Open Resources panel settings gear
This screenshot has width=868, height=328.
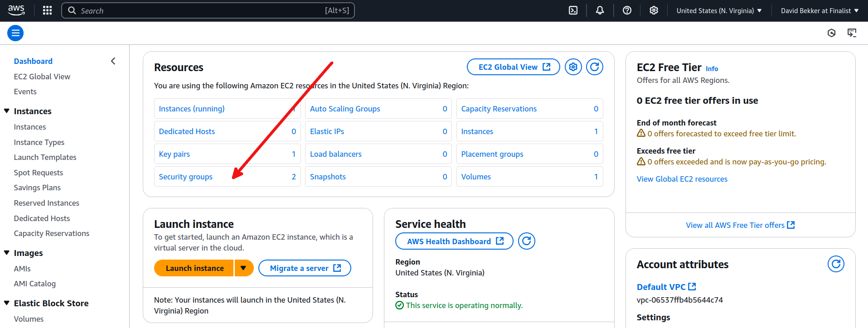[573, 67]
